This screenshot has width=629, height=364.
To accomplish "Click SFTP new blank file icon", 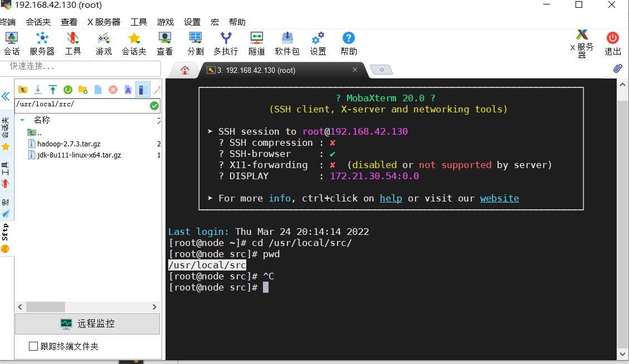I will tap(98, 90).
